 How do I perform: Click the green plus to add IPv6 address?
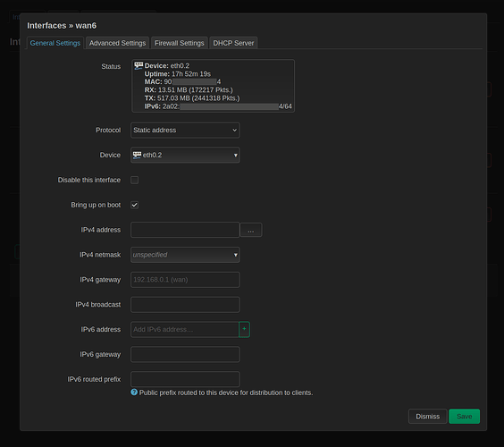tap(244, 329)
